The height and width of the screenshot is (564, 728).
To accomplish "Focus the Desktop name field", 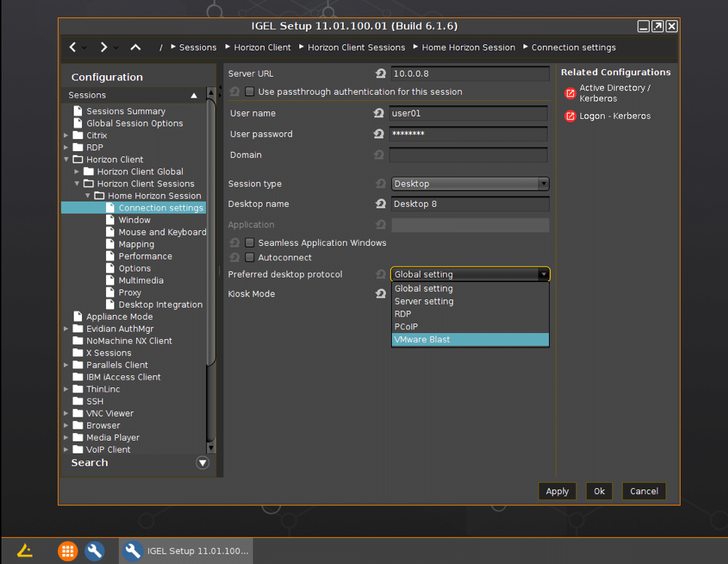I will [470, 204].
